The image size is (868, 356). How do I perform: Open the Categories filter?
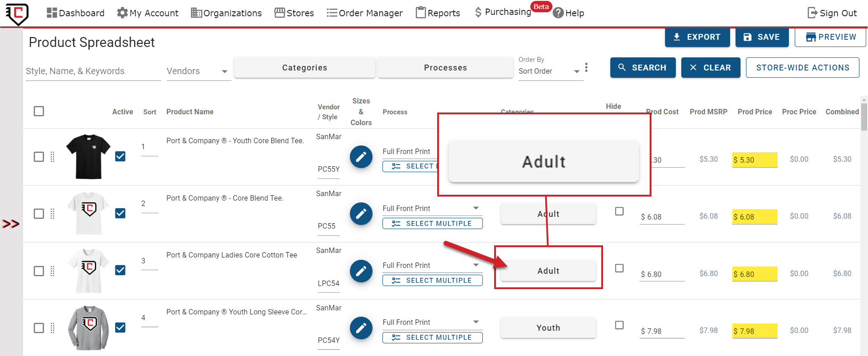pos(305,68)
